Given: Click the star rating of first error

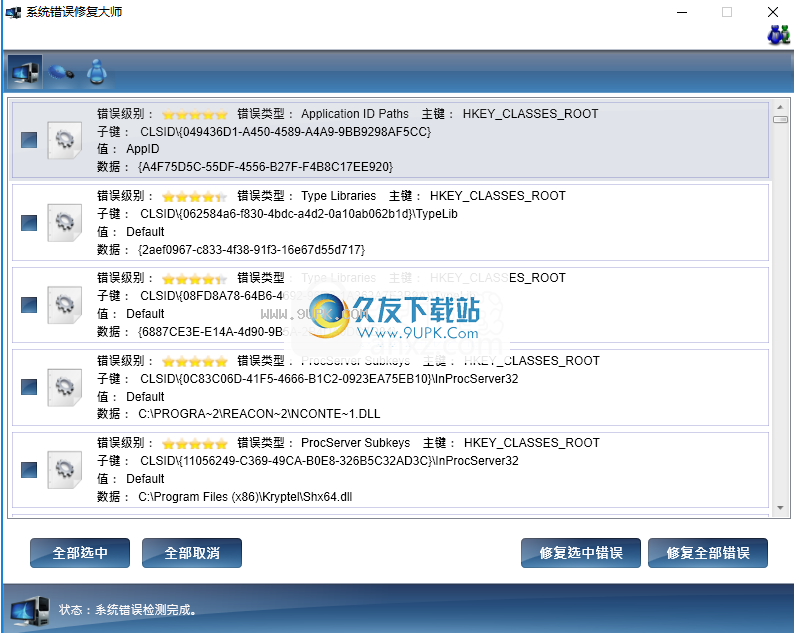Looking at the screenshot, I should 194,114.
